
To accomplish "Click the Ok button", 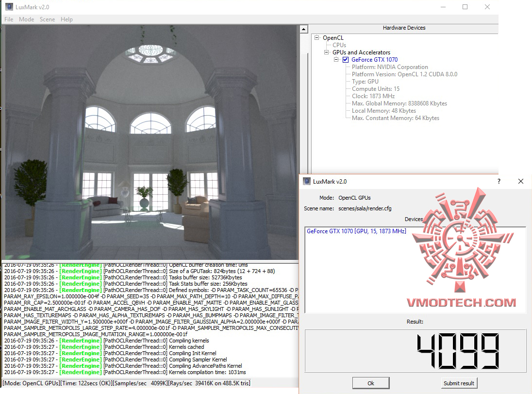I will 371,383.
